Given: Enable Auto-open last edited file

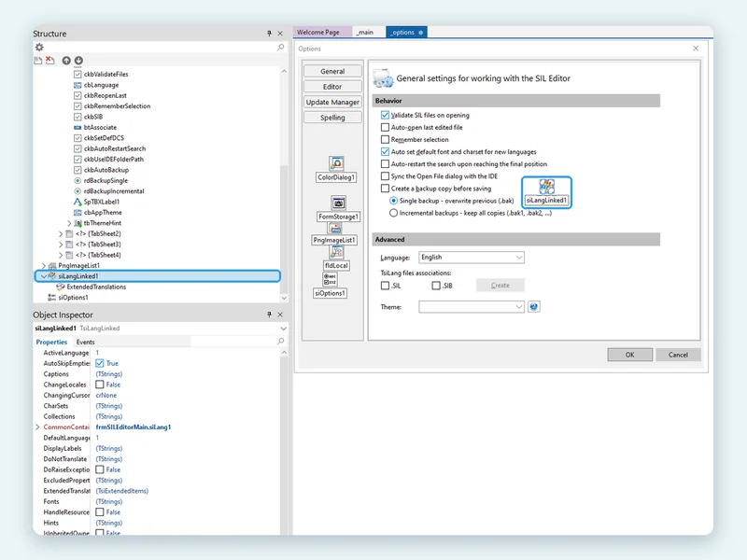Looking at the screenshot, I should tap(385, 127).
